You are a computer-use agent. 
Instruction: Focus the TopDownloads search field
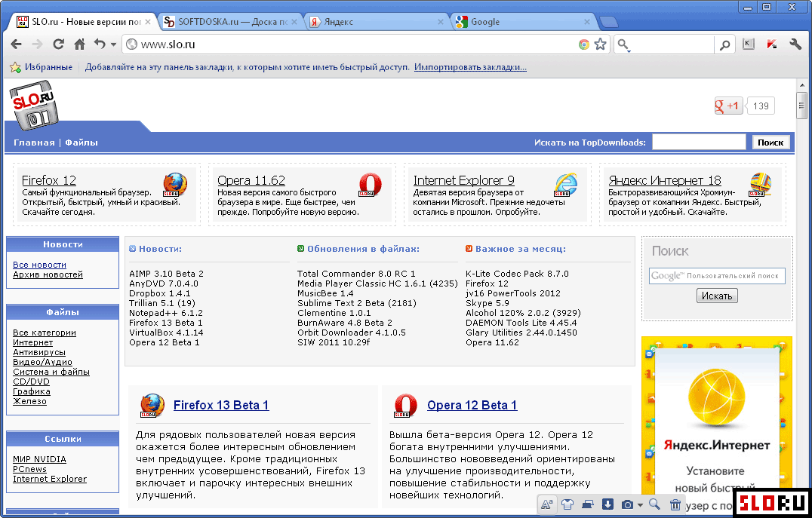pyautogui.click(x=699, y=143)
